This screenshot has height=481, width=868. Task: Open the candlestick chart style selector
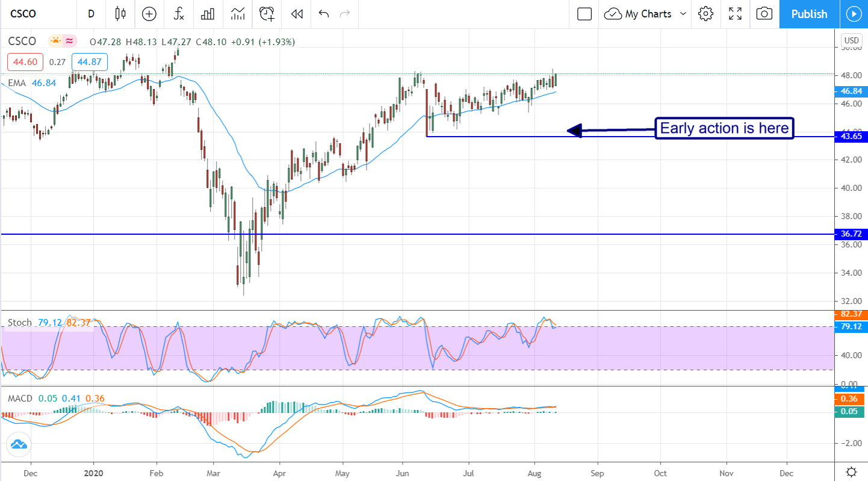(120, 14)
